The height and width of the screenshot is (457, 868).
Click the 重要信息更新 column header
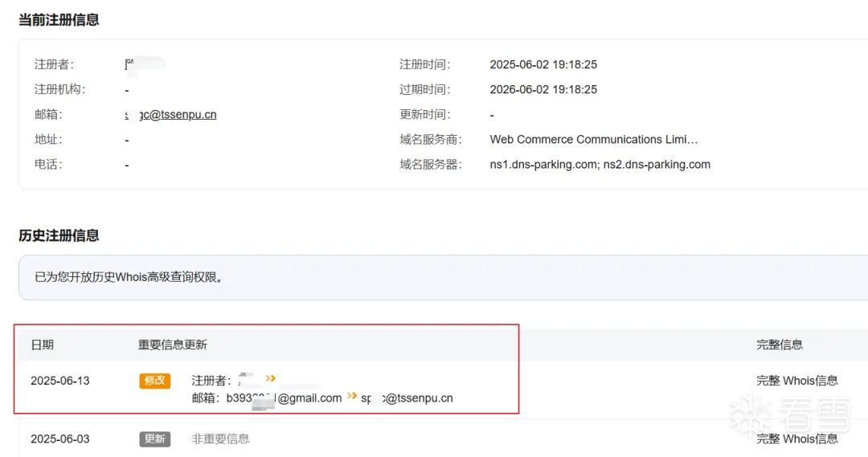pos(172,345)
